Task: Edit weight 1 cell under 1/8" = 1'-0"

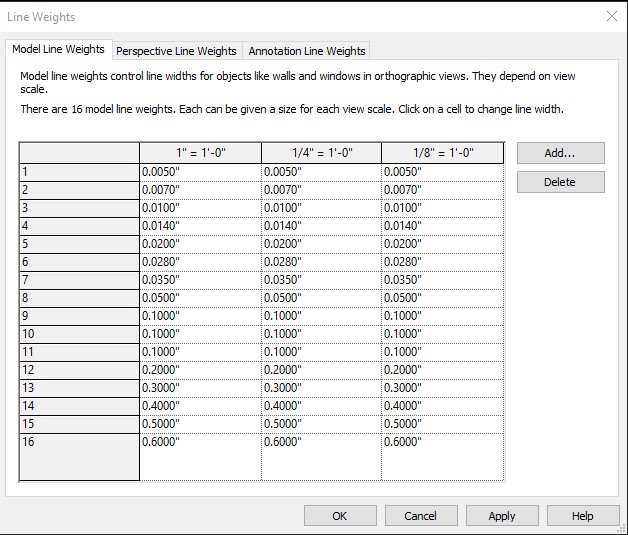Action: pos(443,172)
